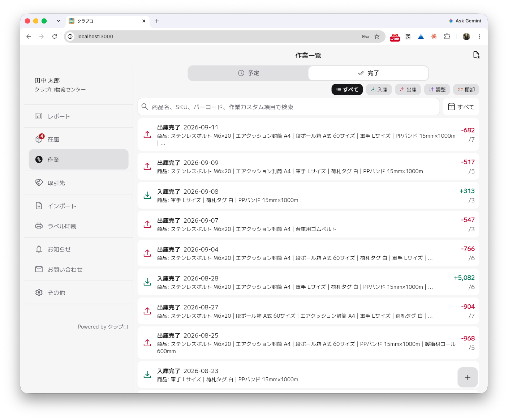Click the export document icon near 作業一覧
Viewport: 508px width, 420px height.
(x=477, y=55)
